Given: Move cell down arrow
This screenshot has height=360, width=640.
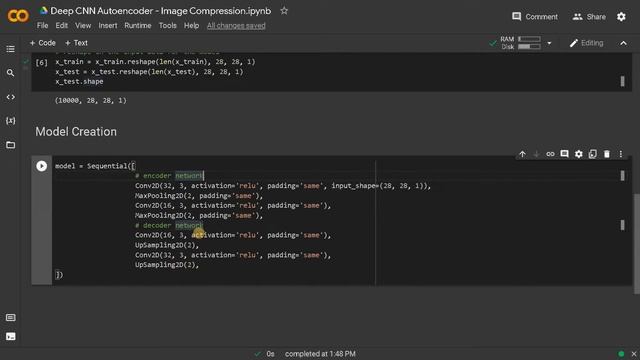Looking at the screenshot, I should pos(536,154).
